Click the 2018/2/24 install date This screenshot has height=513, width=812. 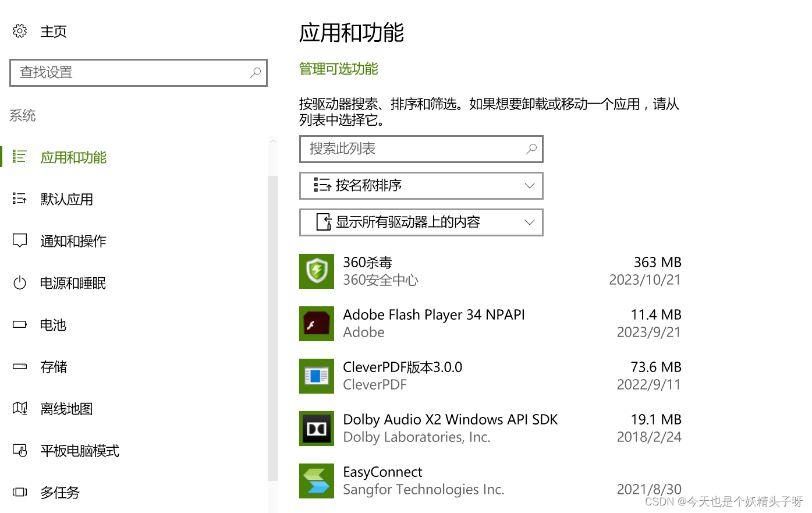pos(649,437)
